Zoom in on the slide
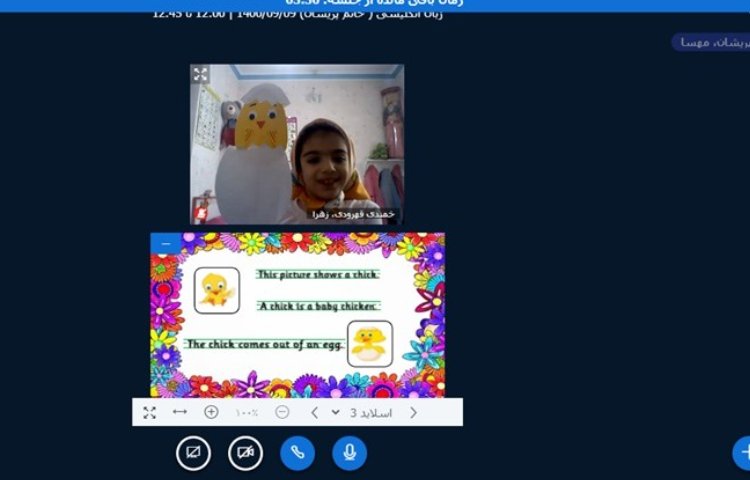This screenshot has height=480, width=750. [x=211, y=412]
